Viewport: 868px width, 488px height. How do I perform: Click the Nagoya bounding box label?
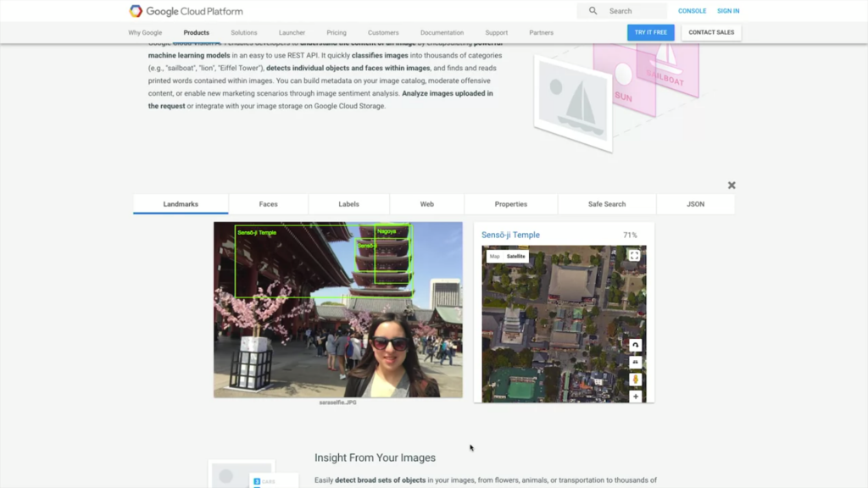click(x=387, y=231)
